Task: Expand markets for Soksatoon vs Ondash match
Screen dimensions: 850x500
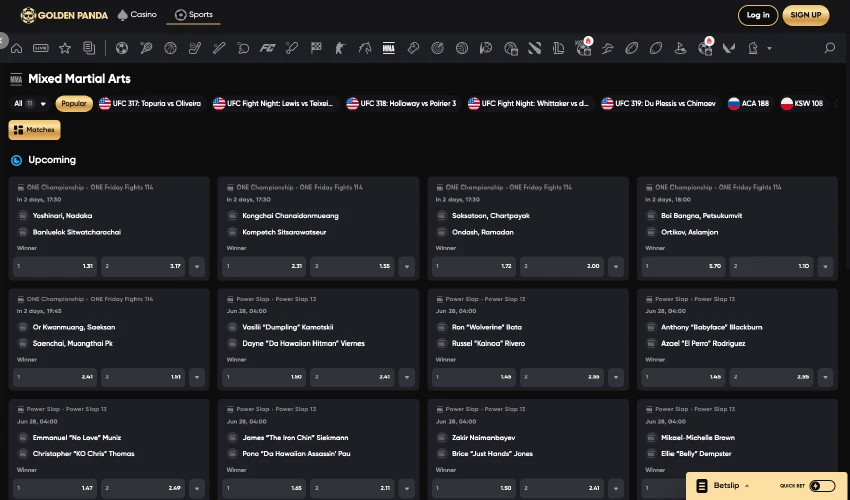Action: click(x=616, y=266)
